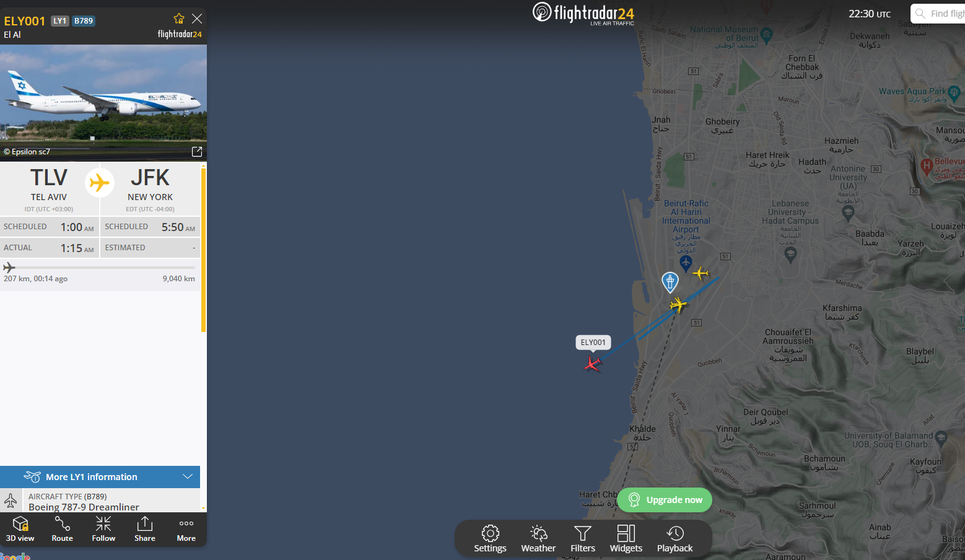Open the Widgets menu

point(626,539)
